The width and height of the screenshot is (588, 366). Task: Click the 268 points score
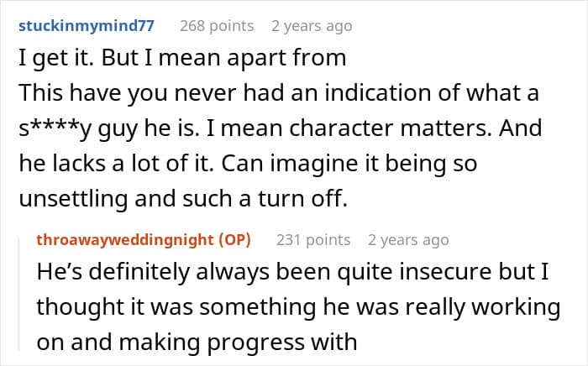(x=216, y=26)
